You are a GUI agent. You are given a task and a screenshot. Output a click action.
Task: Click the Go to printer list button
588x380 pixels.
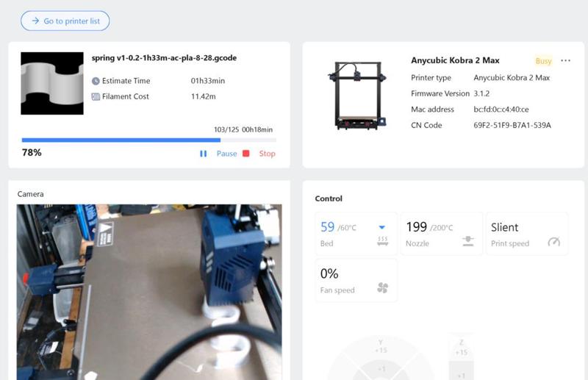tap(65, 21)
